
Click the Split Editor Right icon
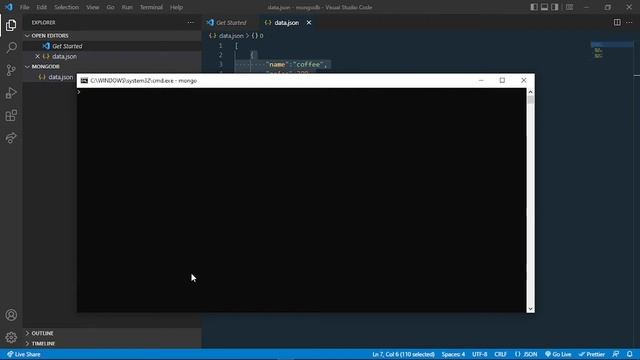(617, 22)
